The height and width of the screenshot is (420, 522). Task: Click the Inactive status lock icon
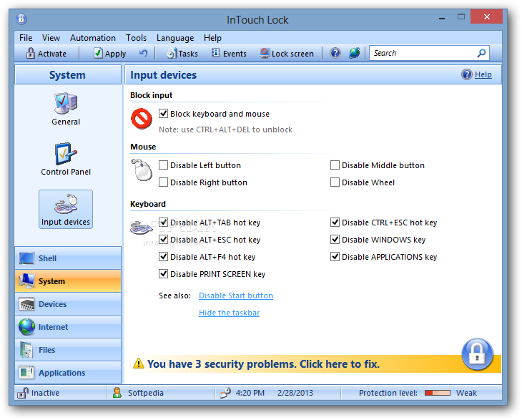[x=23, y=393]
